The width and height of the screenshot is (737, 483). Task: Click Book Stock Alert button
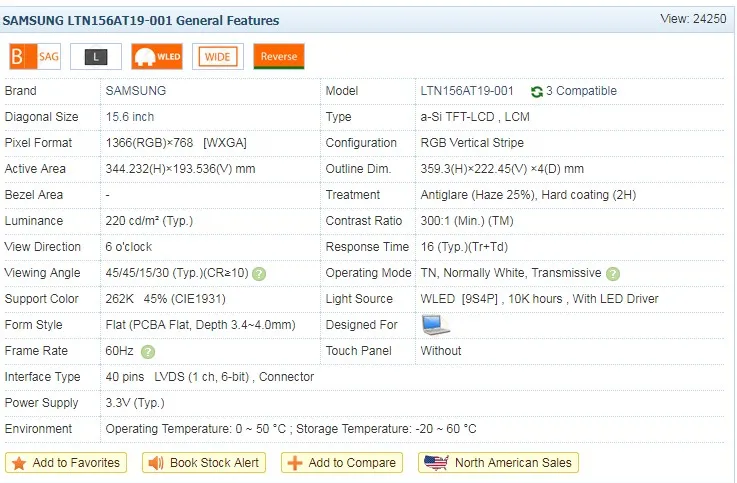[x=204, y=463]
